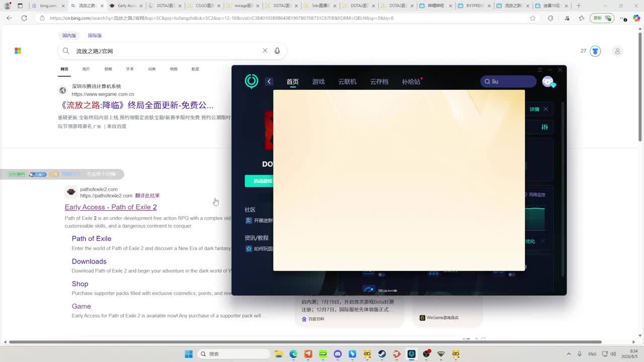Open the new tab plus button
Viewport: 644px width, 362px height.
tap(579, 6)
